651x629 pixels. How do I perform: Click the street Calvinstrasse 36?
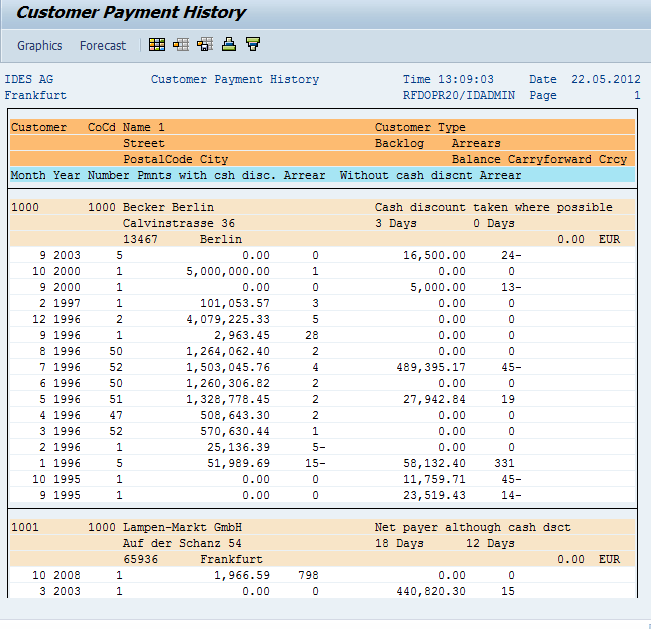point(179,224)
